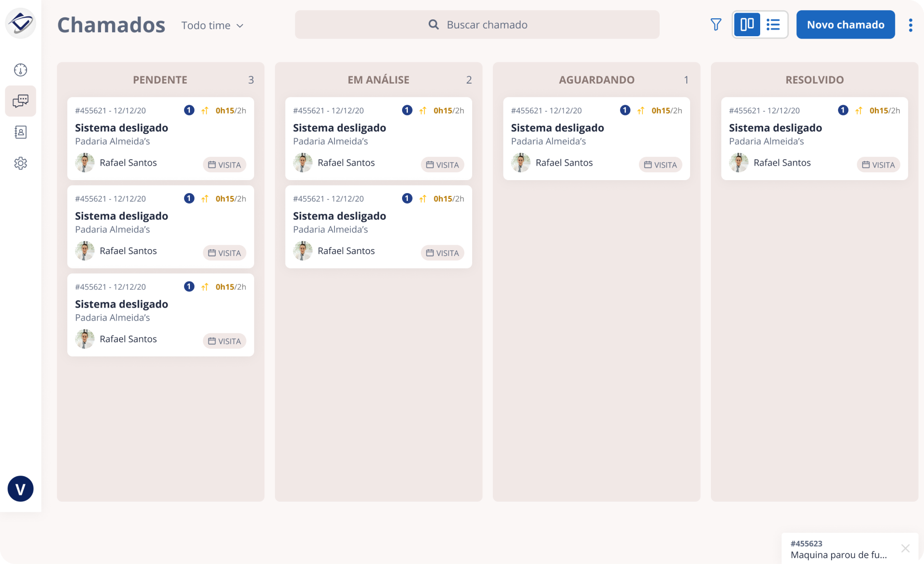The width and height of the screenshot is (924, 564).
Task: Click priority arrow on AGUARDANDO card
Action: coord(641,111)
